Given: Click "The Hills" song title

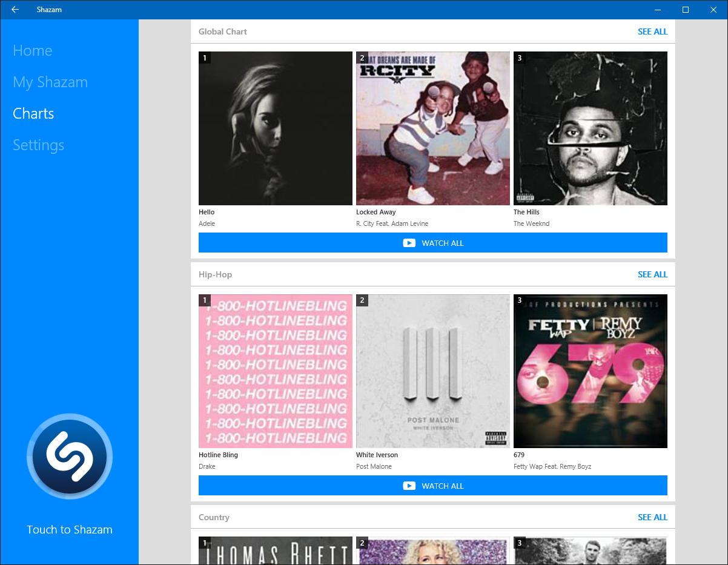Looking at the screenshot, I should click(x=526, y=212).
